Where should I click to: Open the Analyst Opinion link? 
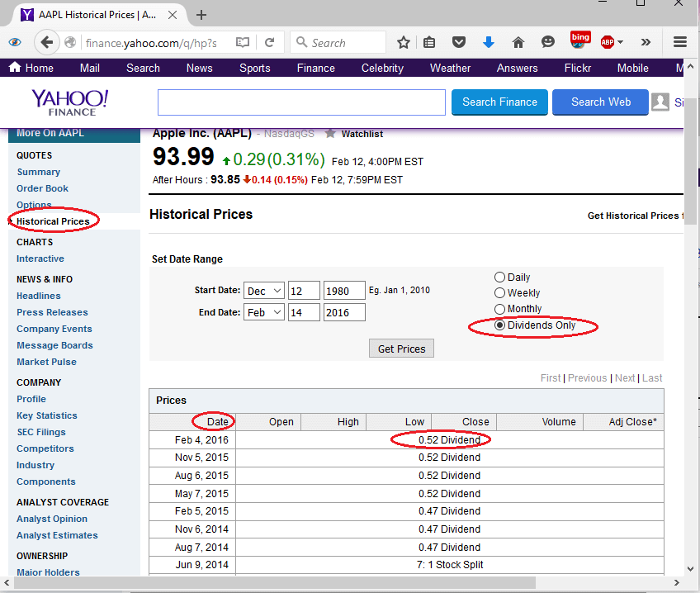[x=52, y=519]
